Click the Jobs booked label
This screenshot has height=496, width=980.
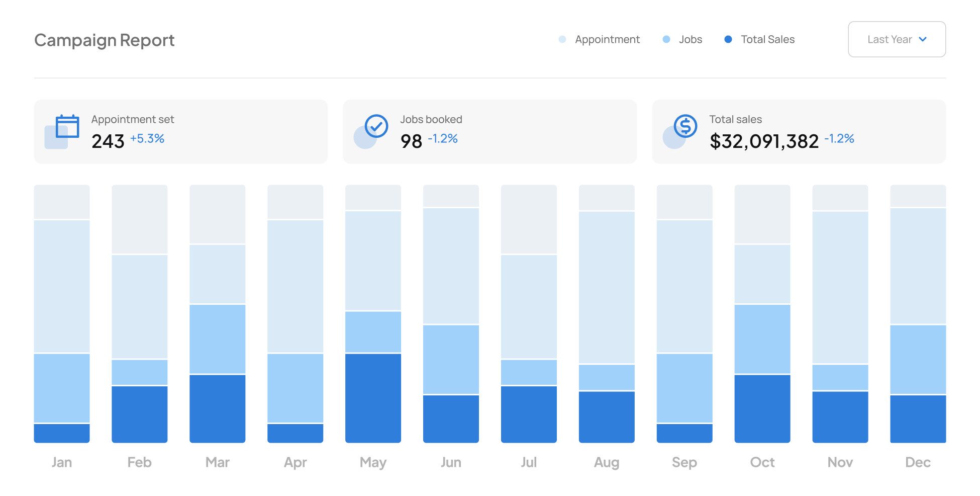431,119
